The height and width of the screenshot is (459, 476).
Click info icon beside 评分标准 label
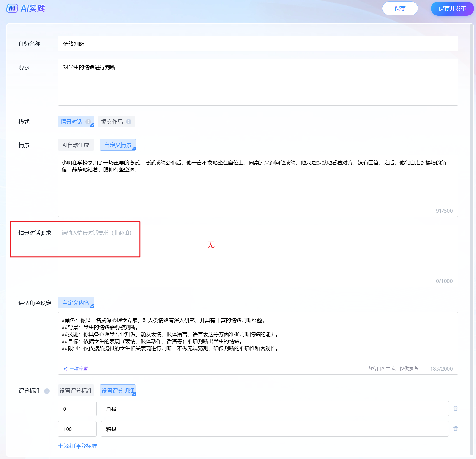[47, 391]
